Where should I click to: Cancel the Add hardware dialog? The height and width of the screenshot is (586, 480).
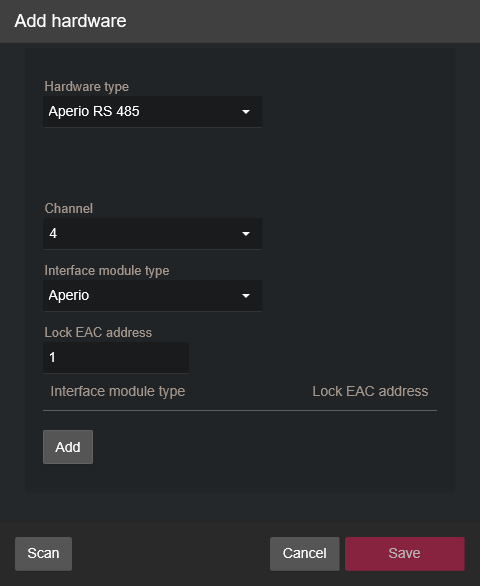[305, 553]
